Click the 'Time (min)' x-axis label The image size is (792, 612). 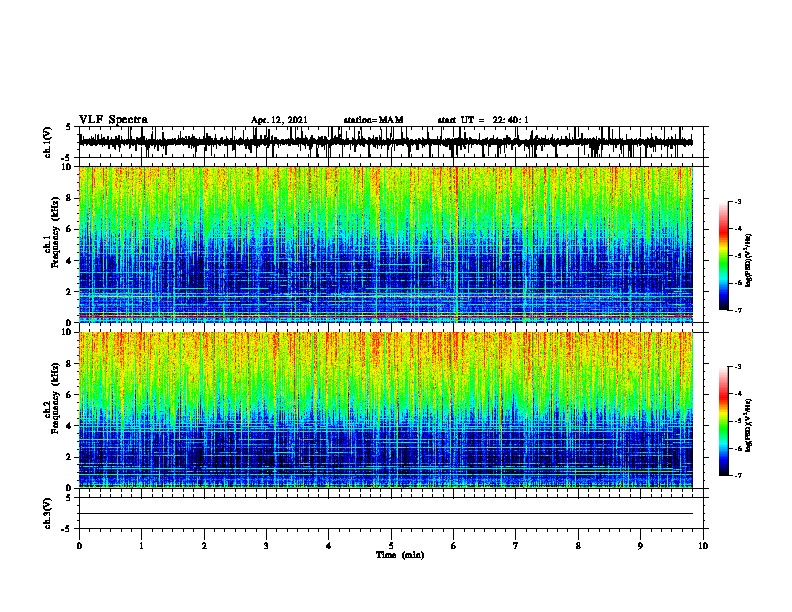(400, 555)
